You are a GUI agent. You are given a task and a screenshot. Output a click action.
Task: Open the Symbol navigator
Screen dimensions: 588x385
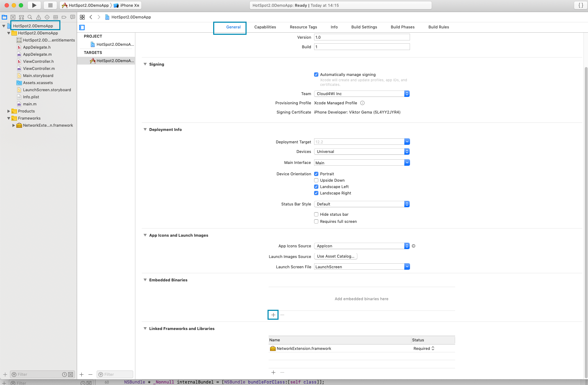coord(21,17)
